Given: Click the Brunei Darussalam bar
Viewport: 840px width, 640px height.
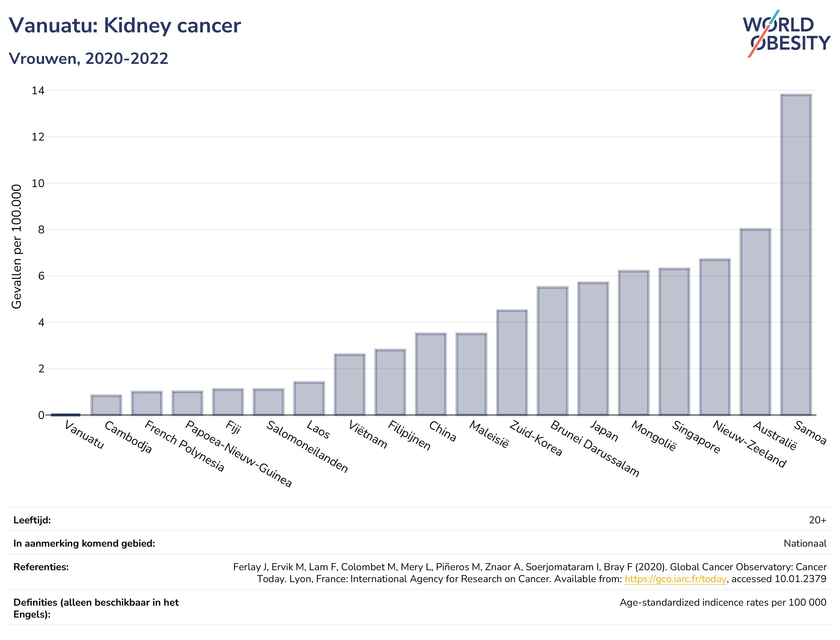Looking at the screenshot, I should point(553,351).
